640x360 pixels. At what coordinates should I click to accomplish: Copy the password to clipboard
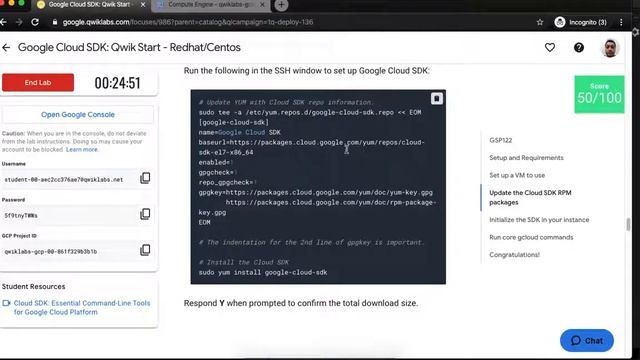(x=145, y=214)
